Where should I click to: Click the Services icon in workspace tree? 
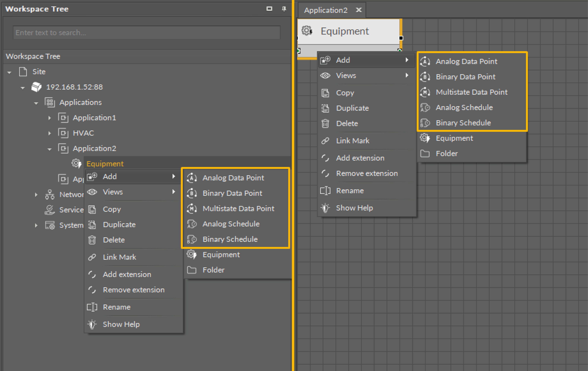[50, 210]
